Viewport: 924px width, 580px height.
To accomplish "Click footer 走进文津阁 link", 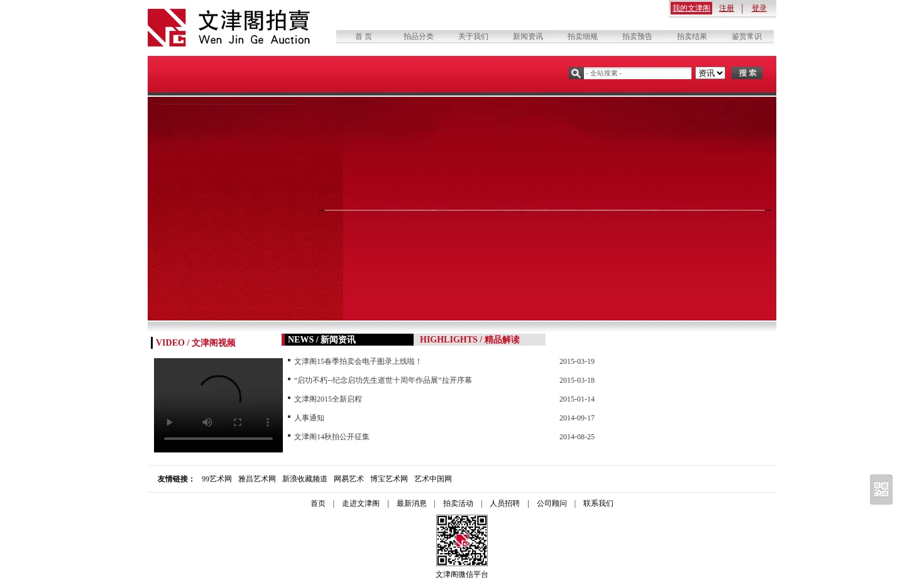I will pyautogui.click(x=361, y=503).
